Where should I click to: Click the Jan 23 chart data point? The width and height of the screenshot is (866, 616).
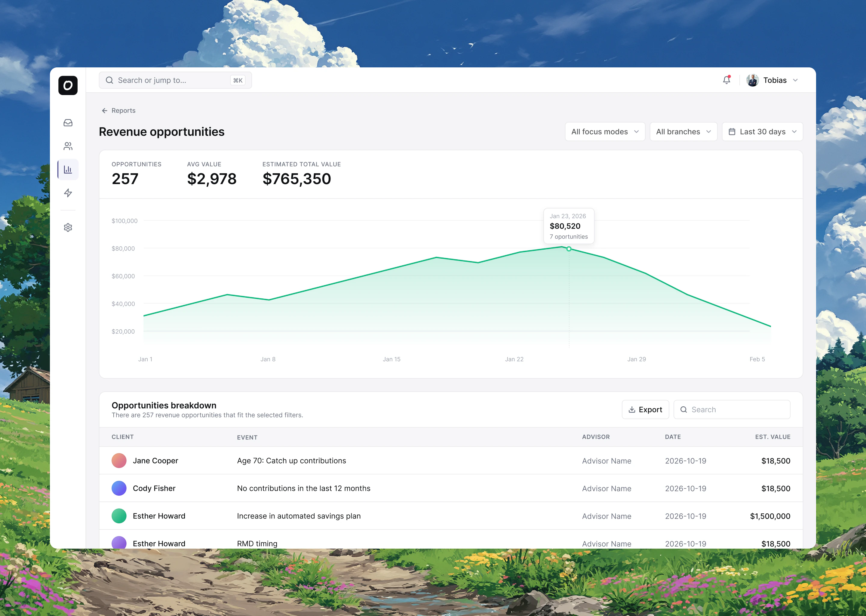pos(569,249)
